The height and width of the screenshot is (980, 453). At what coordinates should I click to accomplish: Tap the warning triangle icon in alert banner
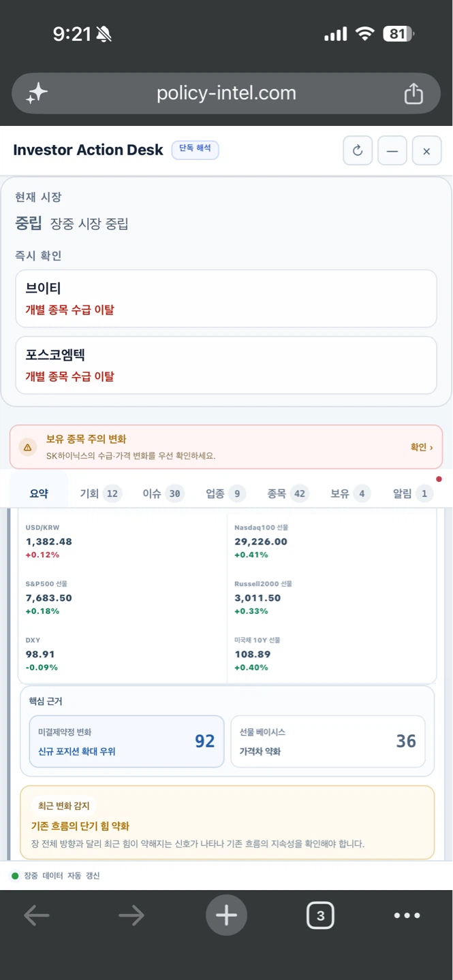pos(27,447)
